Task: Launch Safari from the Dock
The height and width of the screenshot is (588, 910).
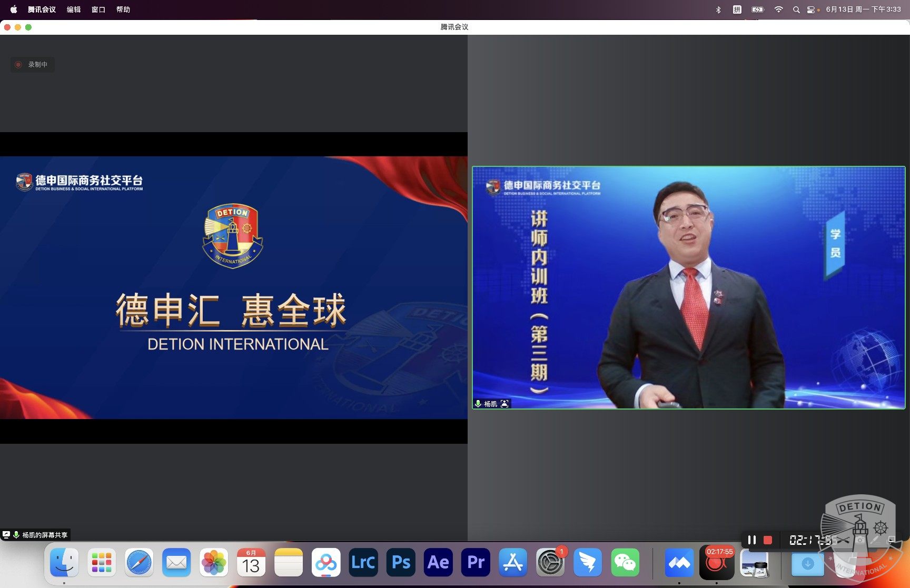Action: (x=139, y=563)
